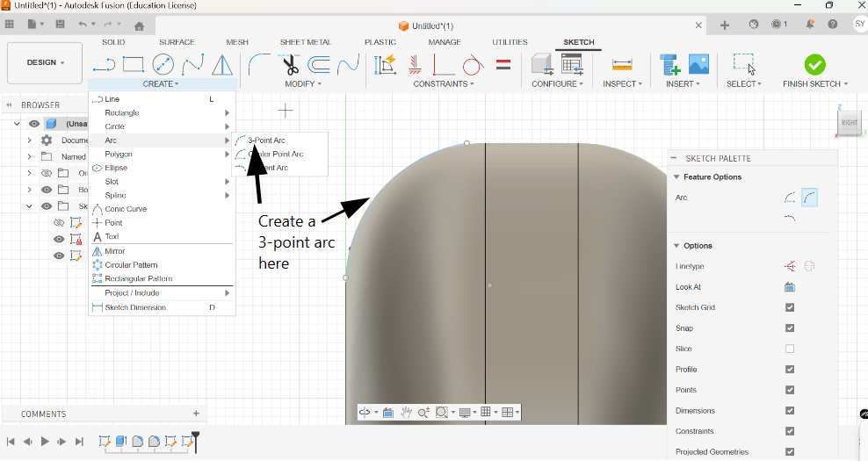This screenshot has height=461, width=868.
Task: Select the center diameter Circle tool
Action: click(163, 64)
